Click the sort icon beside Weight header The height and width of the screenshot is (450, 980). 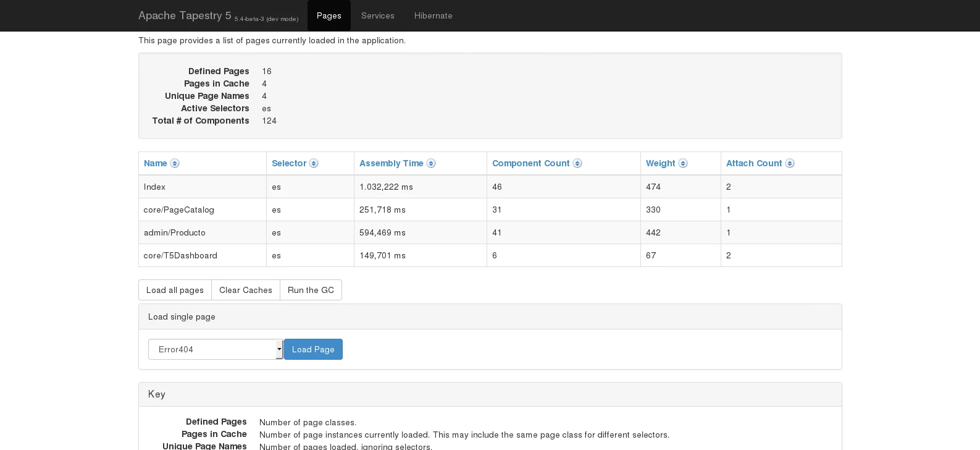tap(683, 163)
